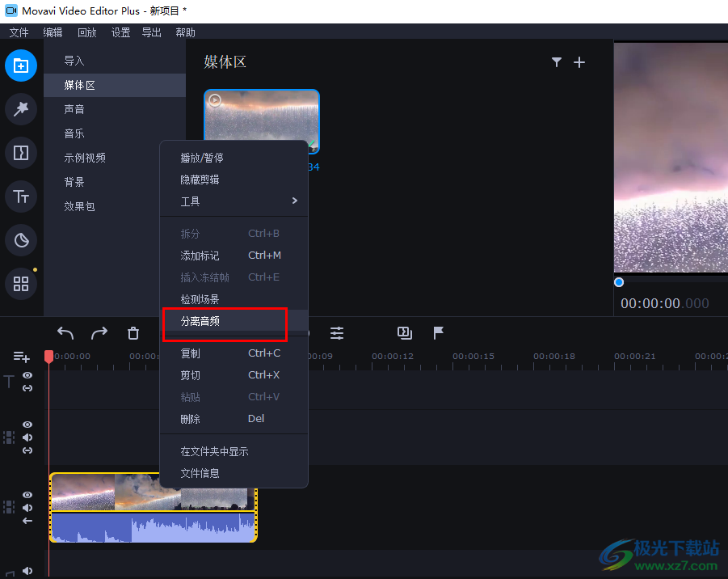728x579 pixels.
Task: Open the 文件 menu
Action: (19, 32)
